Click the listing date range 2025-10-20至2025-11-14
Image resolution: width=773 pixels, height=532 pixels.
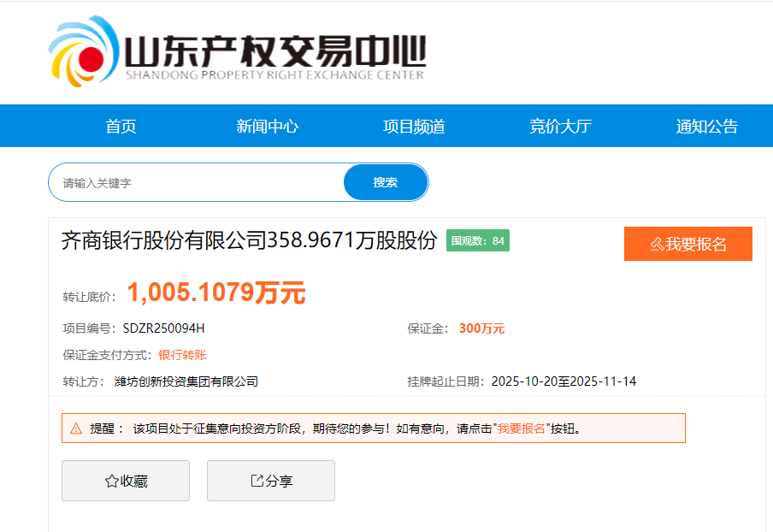[564, 381]
